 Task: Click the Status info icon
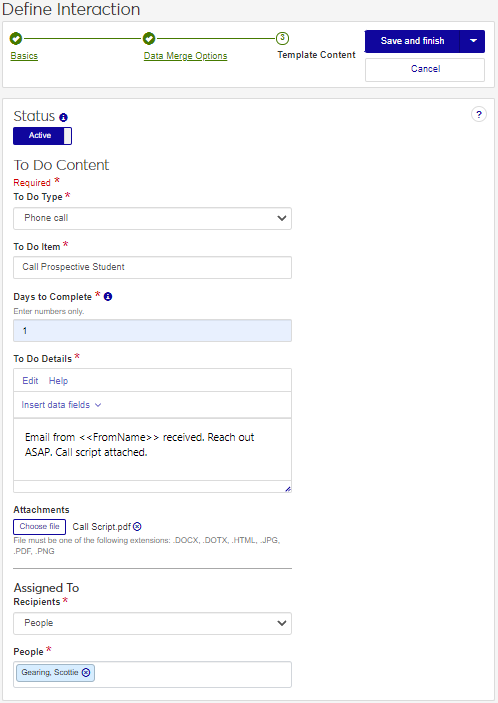(64, 117)
